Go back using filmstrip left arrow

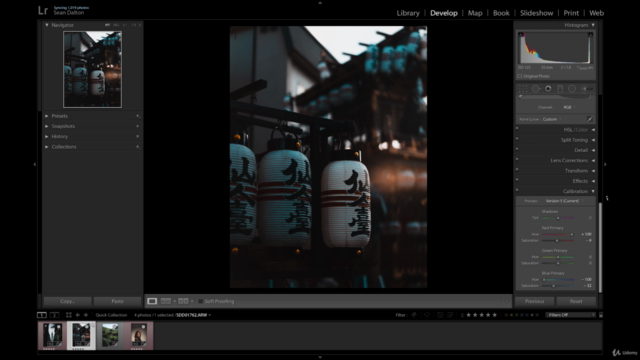(x=78, y=315)
